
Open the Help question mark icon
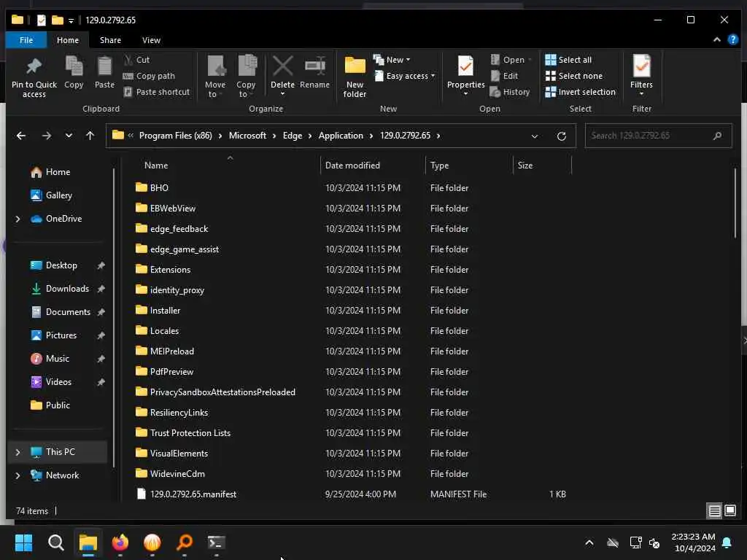(x=732, y=40)
